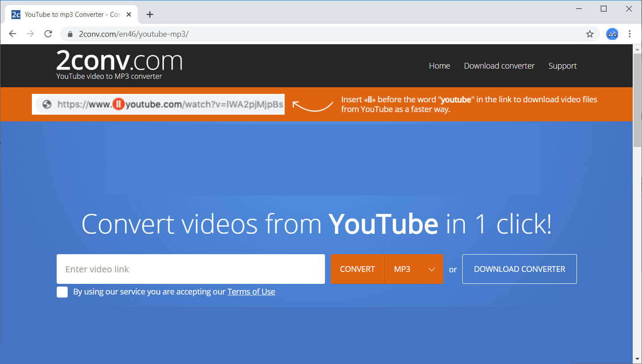Open the browser profile avatar icon
This screenshot has height=364, width=642.
point(612,34)
